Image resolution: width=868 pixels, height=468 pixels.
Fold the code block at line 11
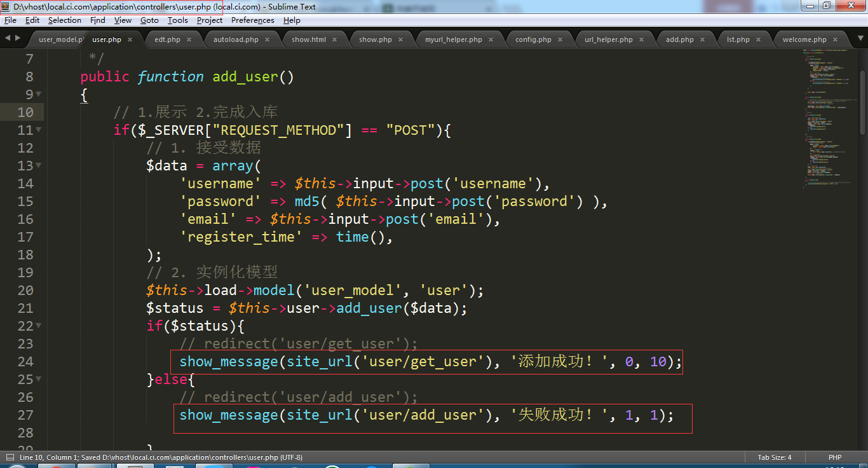tap(39, 130)
